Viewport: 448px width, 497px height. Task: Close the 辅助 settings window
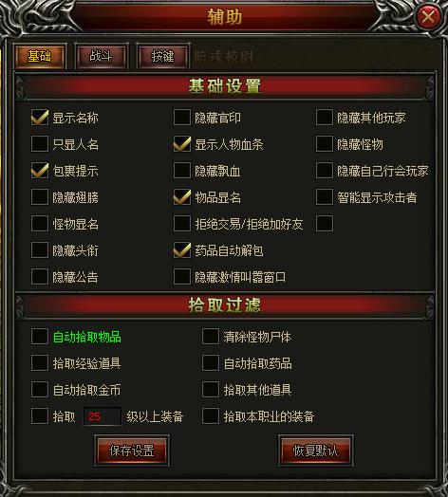pyautogui.click(x=428, y=16)
